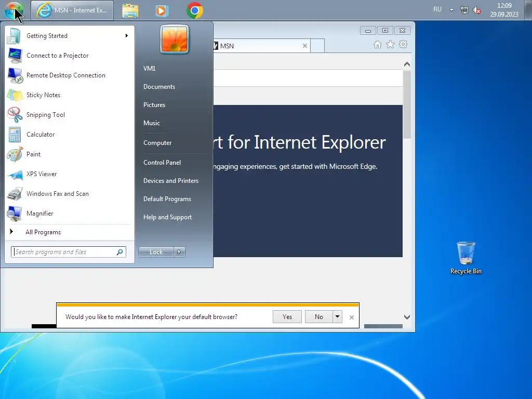Open dropdown arrow beside No button
Image resolution: width=532 pixels, height=399 pixels.
[x=337, y=316]
